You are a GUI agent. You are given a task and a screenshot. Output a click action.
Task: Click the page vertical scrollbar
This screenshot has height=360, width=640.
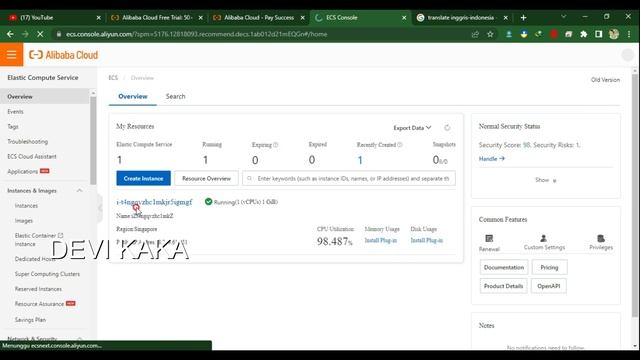[x=635, y=196]
